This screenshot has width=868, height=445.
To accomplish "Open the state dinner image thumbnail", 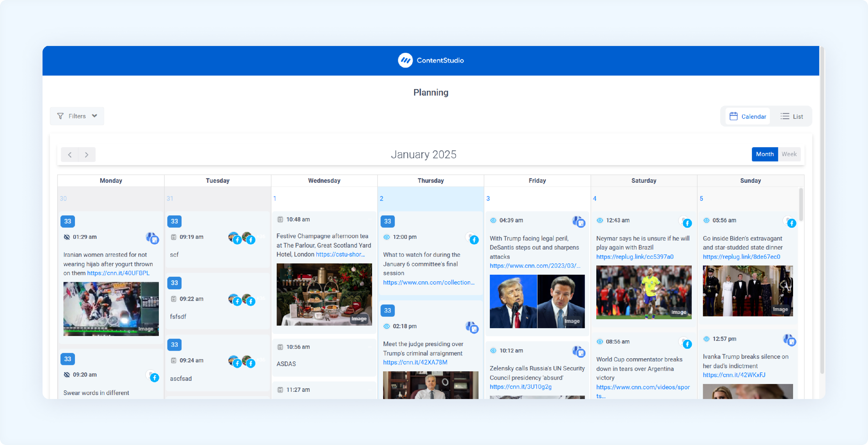I will point(748,291).
